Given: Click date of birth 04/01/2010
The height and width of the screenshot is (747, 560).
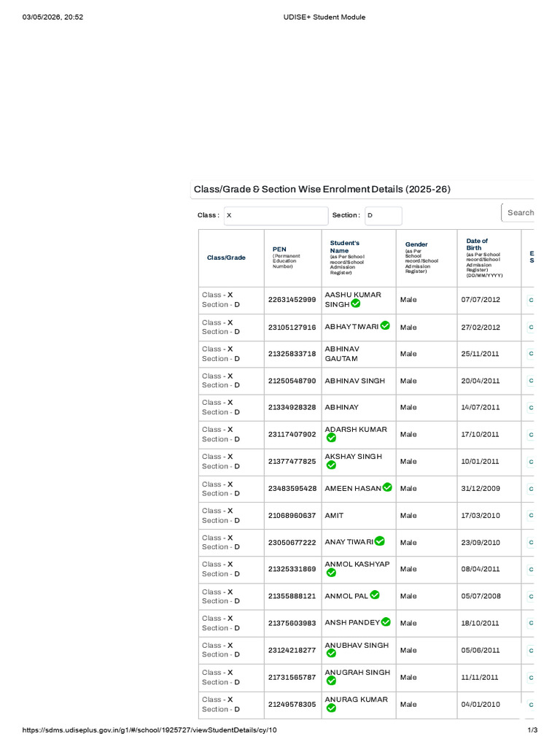Looking at the screenshot, I should [x=481, y=705].
